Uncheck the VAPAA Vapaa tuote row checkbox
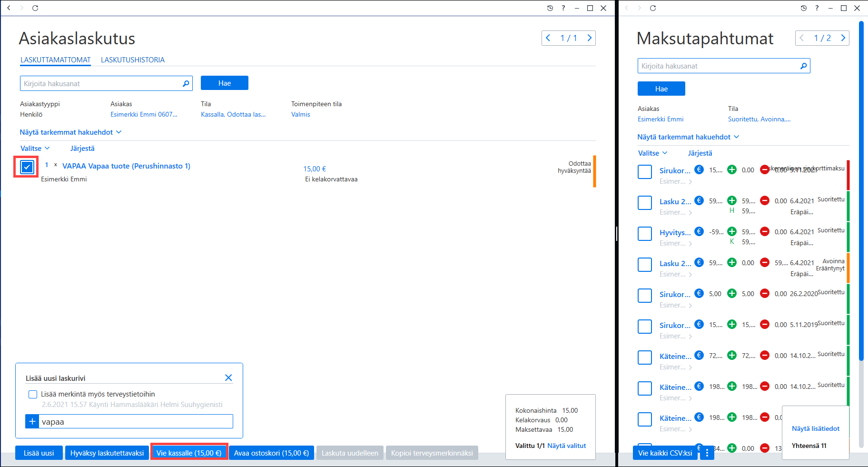Image resolution: width=868 pixels, height=467 pixels. [27, 167]
